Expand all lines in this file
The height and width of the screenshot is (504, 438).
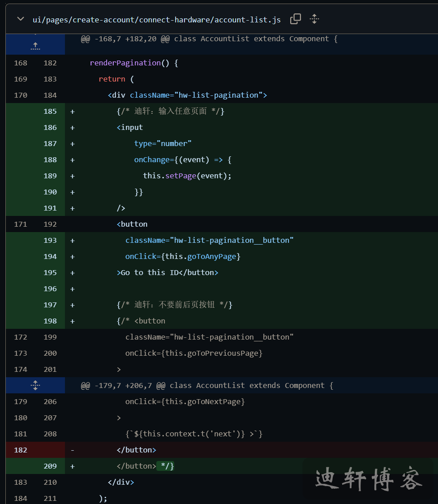point(314,19)
